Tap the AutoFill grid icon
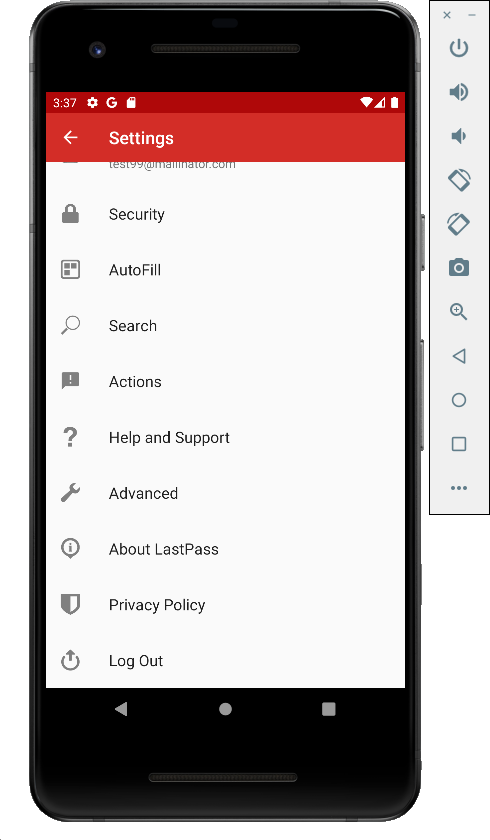Screen dimensions: 490x840 (x=70, y=269)
